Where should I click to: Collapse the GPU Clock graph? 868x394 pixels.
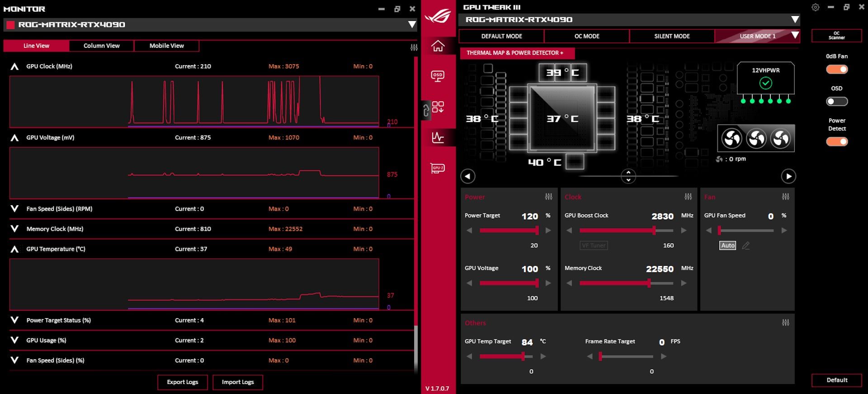14,66
